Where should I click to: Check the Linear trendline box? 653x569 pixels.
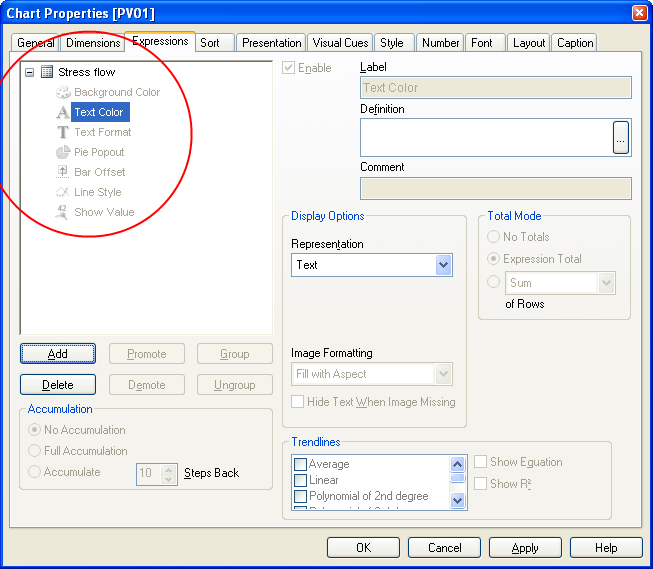[x=300, y=480]
